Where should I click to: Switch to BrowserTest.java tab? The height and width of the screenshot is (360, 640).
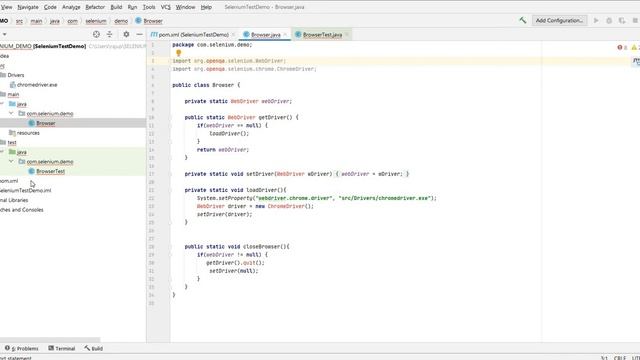[x=322, y=35]
